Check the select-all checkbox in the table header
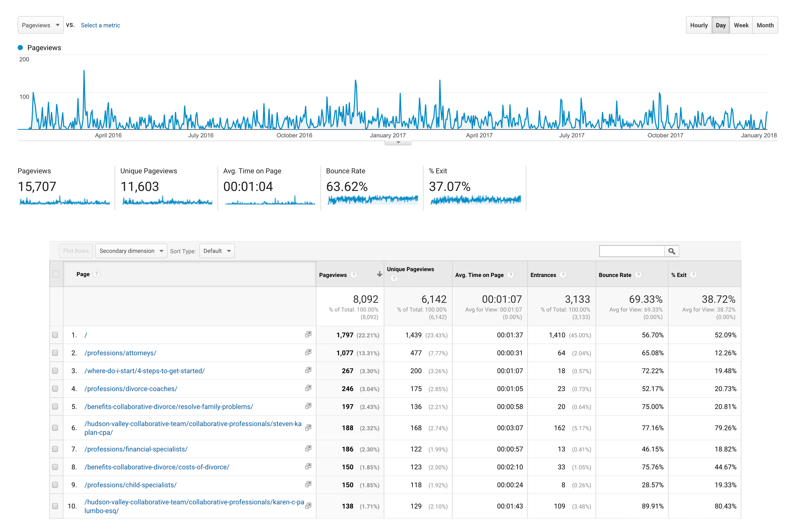The width and height of the screenshot is (798, 532). [x=56, y=274]
